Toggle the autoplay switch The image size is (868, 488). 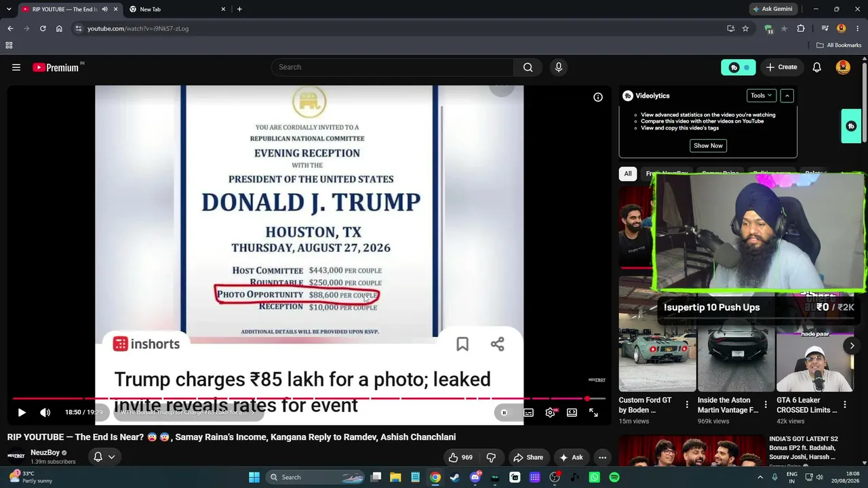tap(504, 412)
